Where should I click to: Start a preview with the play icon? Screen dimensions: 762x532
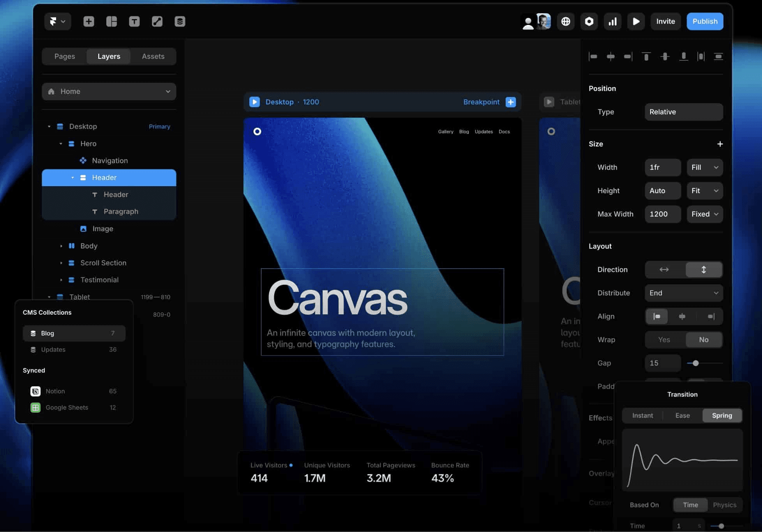(x=636, y=21)
